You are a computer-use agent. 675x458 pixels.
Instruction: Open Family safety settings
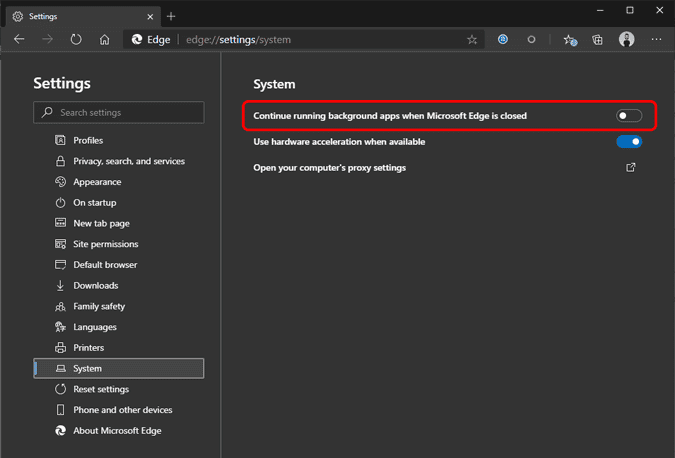[x=118, y=306]
